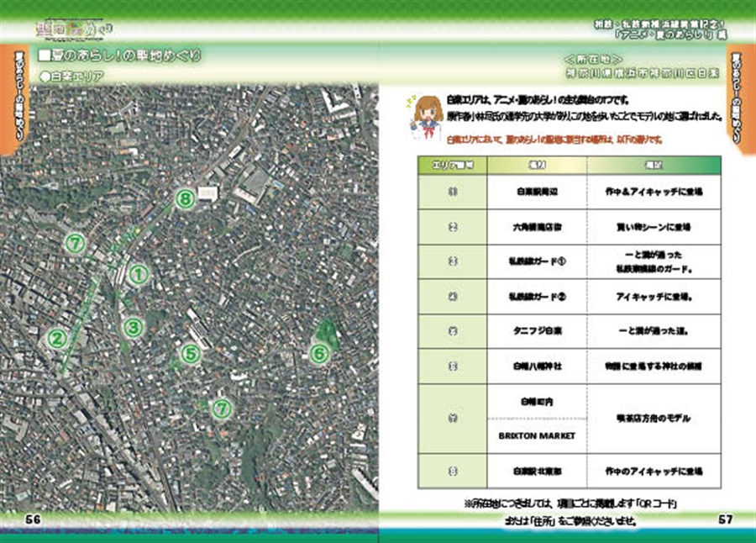Click map marker 7 nearest to marker 8
Screen dimensions: 756x543
(76, 243)
